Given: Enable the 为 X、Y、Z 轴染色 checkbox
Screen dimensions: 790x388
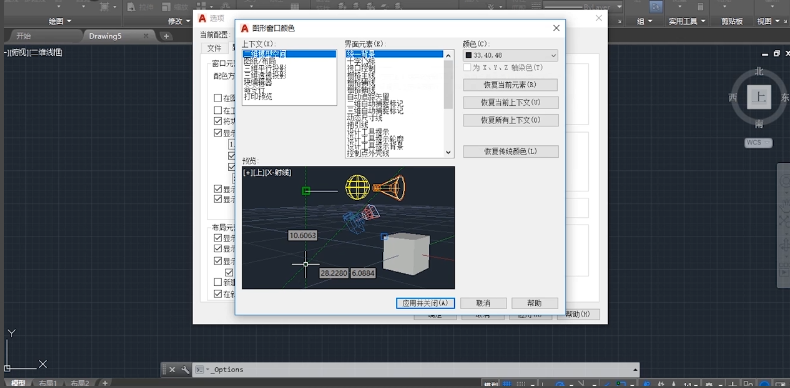Looking at the screenshot, I should click(467, 68).
